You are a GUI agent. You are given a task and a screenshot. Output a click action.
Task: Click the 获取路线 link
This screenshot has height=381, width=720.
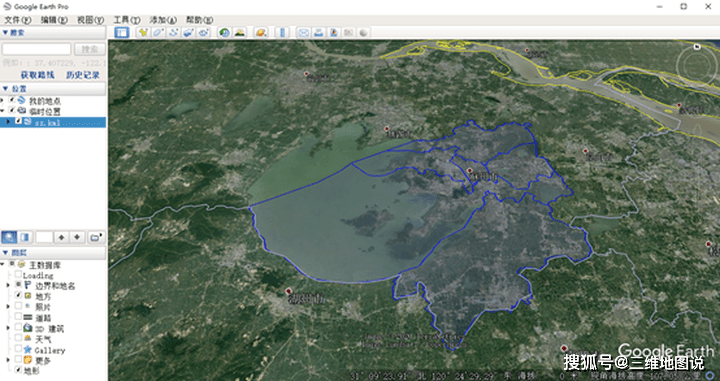click(37, 75)
